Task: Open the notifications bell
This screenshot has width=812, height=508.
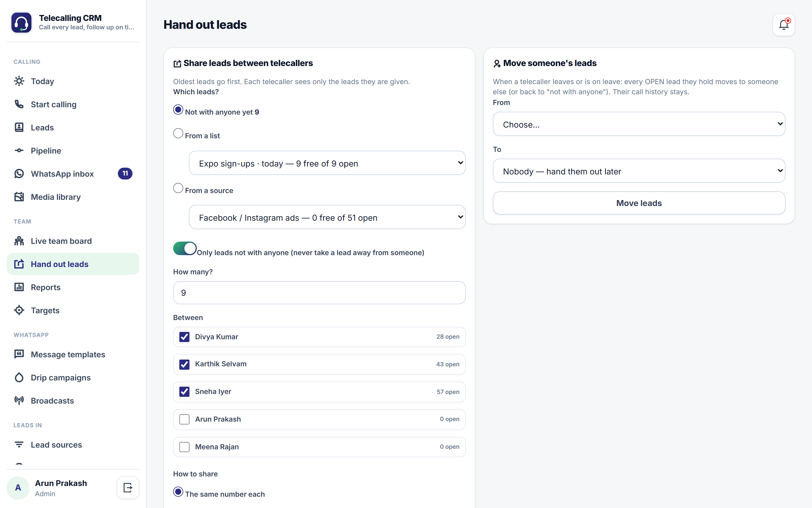Action: [784, 25]
